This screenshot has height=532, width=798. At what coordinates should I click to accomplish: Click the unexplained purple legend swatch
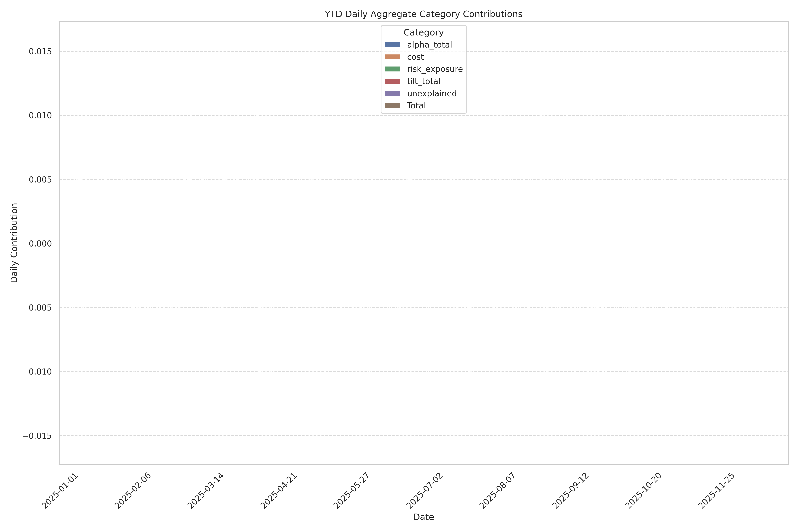click(392, 94)
